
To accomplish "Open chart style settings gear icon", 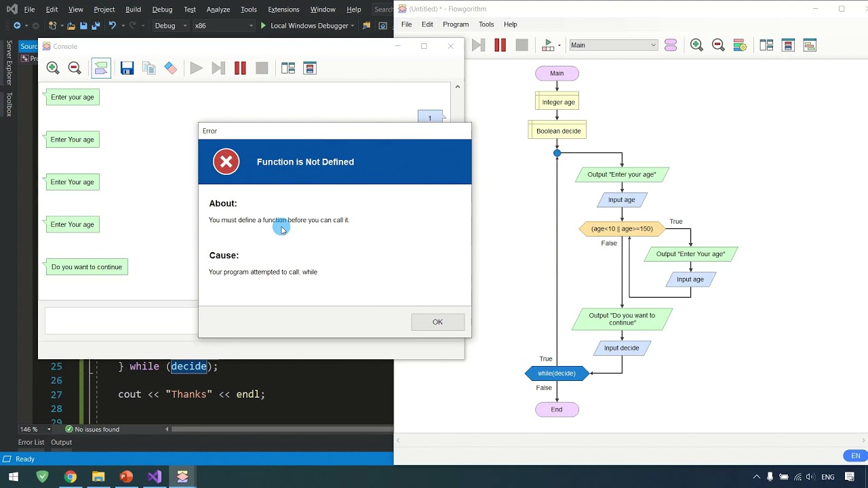I will point(740,45).
